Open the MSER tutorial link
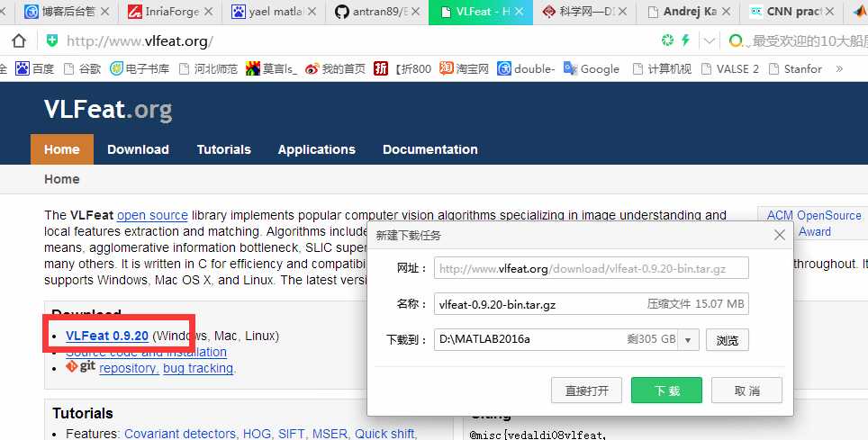 point(330,434)
